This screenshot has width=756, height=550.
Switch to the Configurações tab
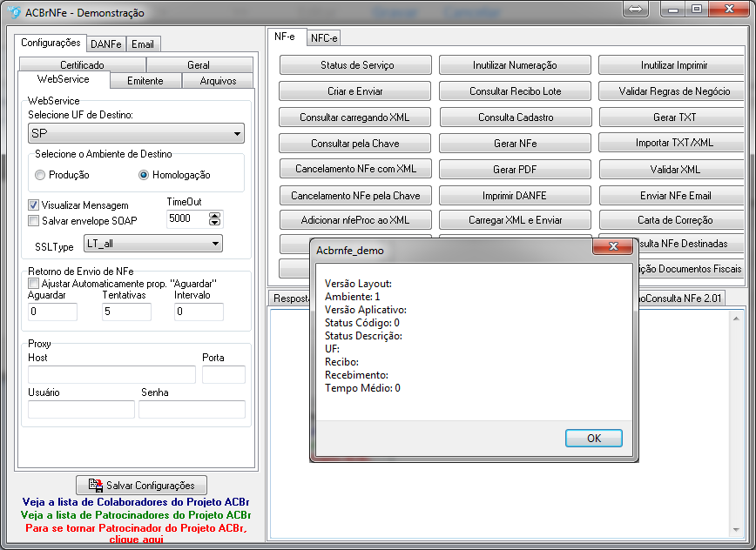point(51,43)
